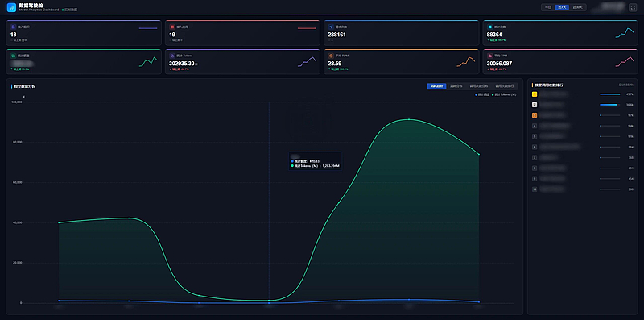The height and width of the screenshot is (320, 644).
Task: Click the icon on the card showing 13
Action: (13, 27)
